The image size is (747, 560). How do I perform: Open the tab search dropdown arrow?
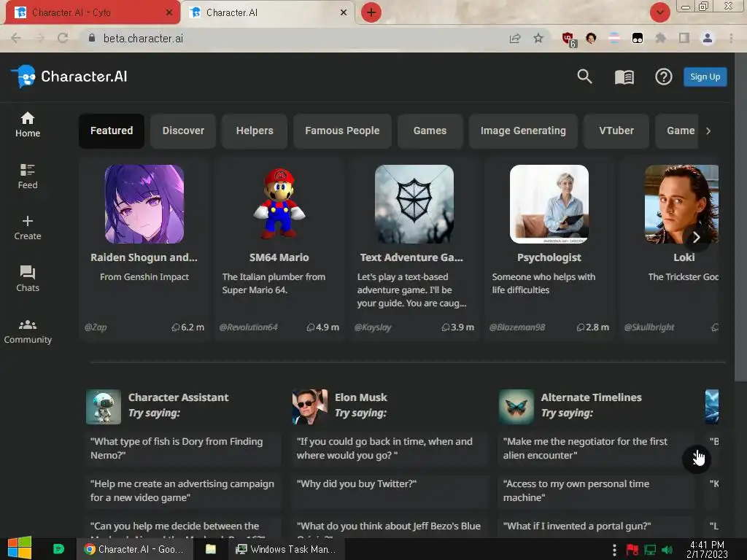click(x=659, y=12)
